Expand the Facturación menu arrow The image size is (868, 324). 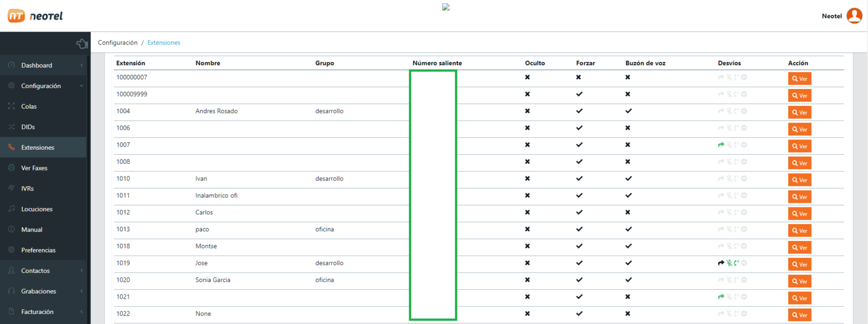pos(81,312)
